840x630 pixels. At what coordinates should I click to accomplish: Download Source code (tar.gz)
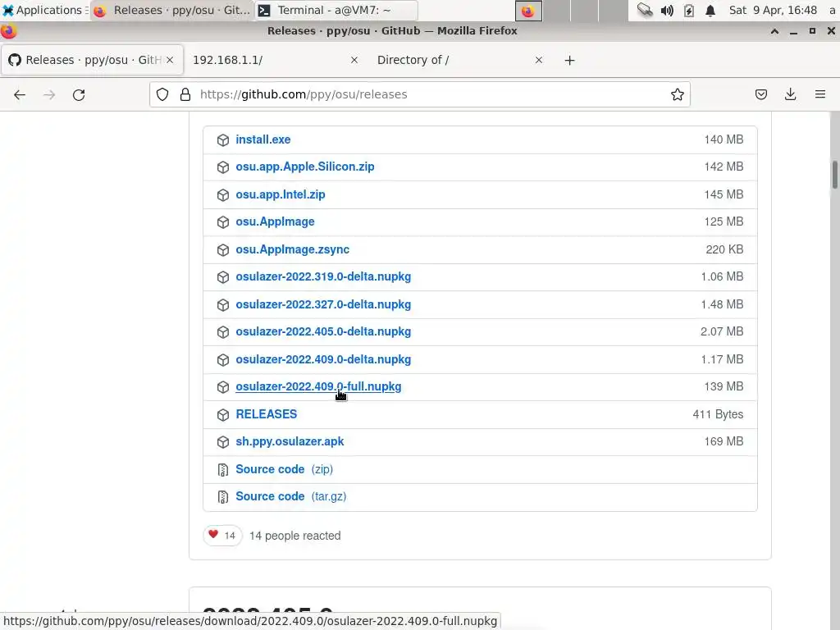pyautogui.click(x=291, y=496)
